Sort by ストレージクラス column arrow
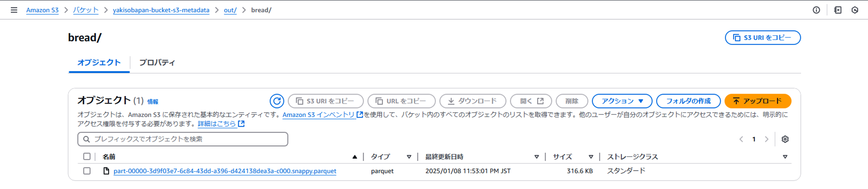 785,157
